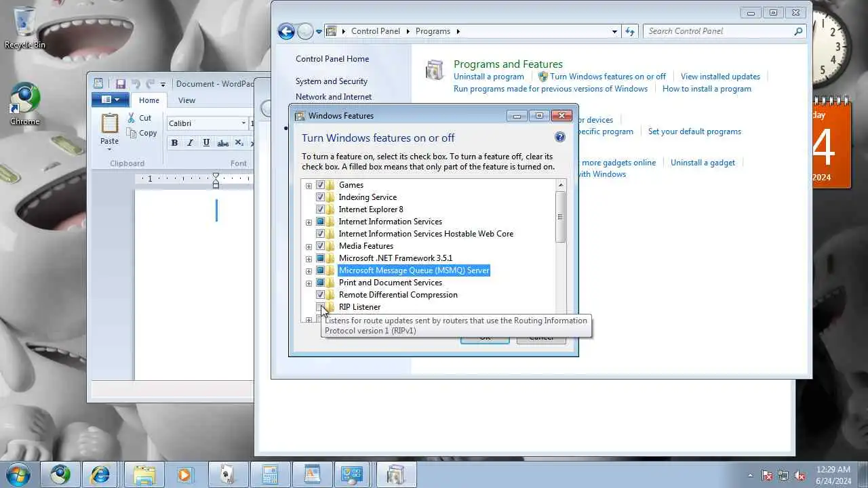Open Network and Internet link
Image resolution: width=868 pixels, height=488 pixels.
(334, 97)
